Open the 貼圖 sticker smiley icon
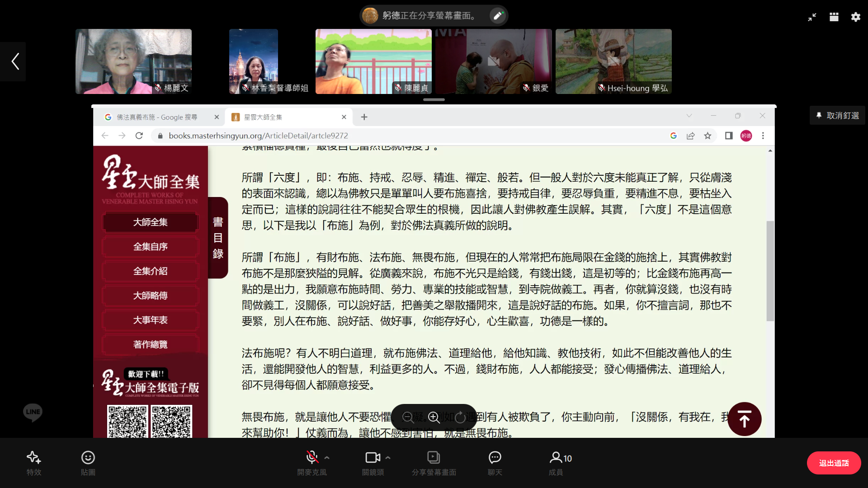The image size is (868, 488). click(88, 458)
